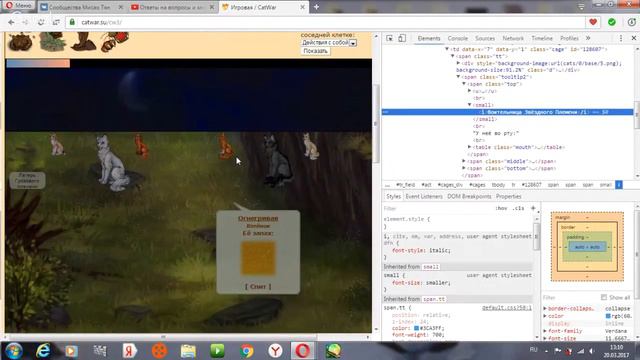Screen dimensions: 640x360
Task: Click the catwar.su address bar
Action: pos(327,22)
